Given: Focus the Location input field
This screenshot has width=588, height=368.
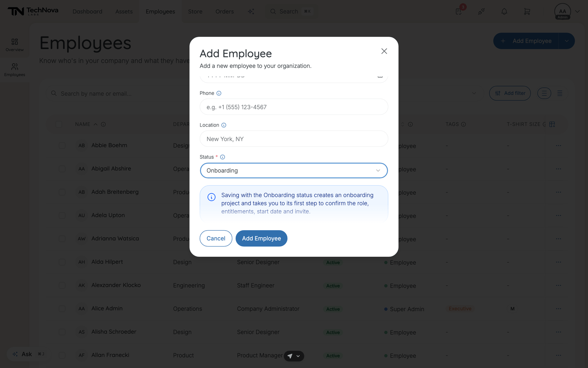Looking at the screenshot, I should coord(294,139).
